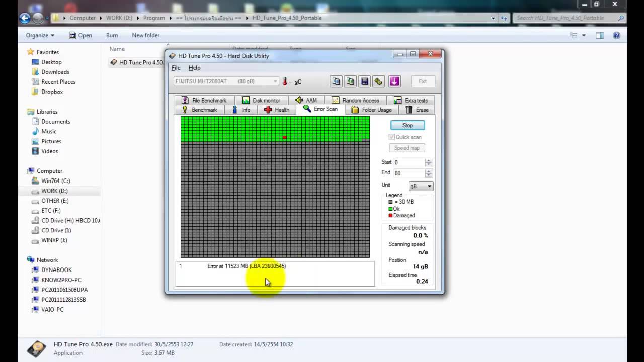The image size is (644, 362).
Task: Go to the Random Access tab
Action: click(355, 100)
